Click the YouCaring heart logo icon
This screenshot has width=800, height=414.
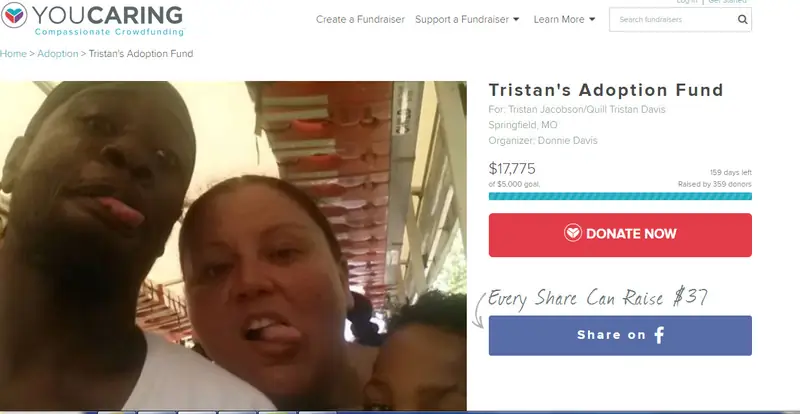pyautogui.click(x=14, y=15)
